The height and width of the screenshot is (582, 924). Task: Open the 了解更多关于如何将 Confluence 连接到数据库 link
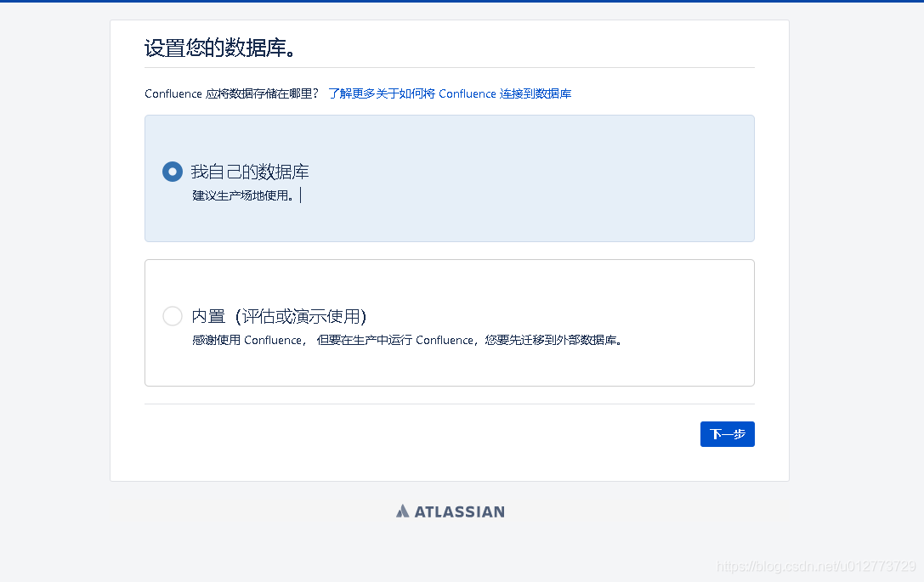[450, 93]
